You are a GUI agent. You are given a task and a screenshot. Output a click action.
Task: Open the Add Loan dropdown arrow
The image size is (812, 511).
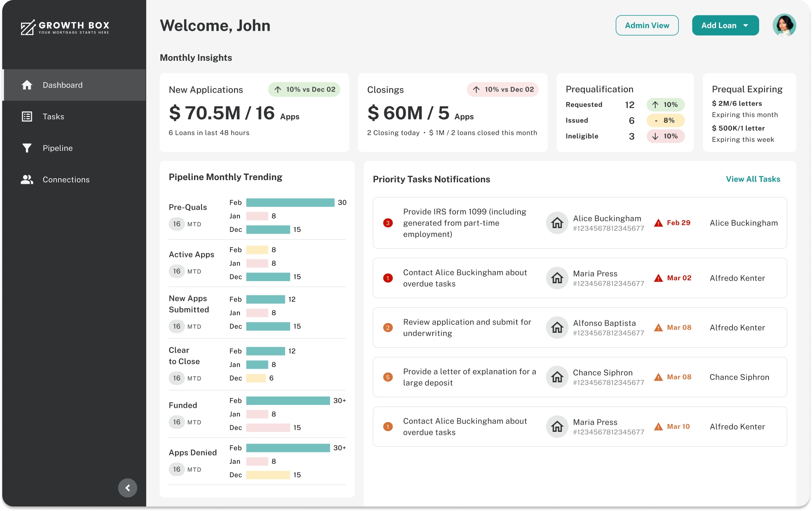coord(746,26)
